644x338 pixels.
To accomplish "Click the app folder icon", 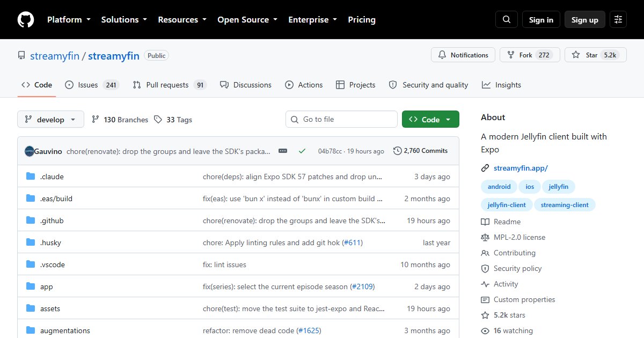I will point(31,286).
